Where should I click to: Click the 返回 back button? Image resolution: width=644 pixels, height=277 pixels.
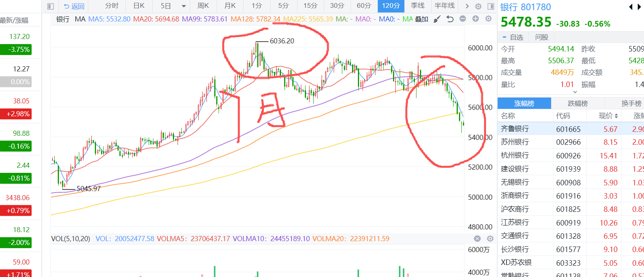click(74, 6)
